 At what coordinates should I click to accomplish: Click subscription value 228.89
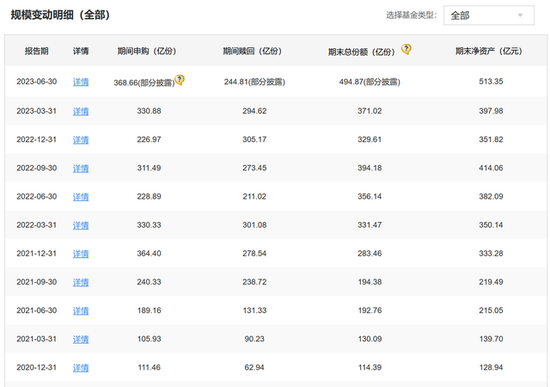coord(149,196)
